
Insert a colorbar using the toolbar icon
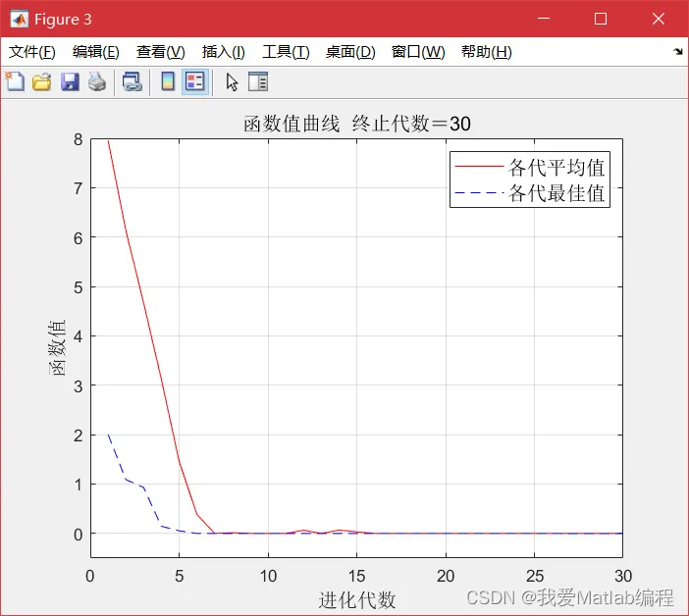click(x=168, y=81)
